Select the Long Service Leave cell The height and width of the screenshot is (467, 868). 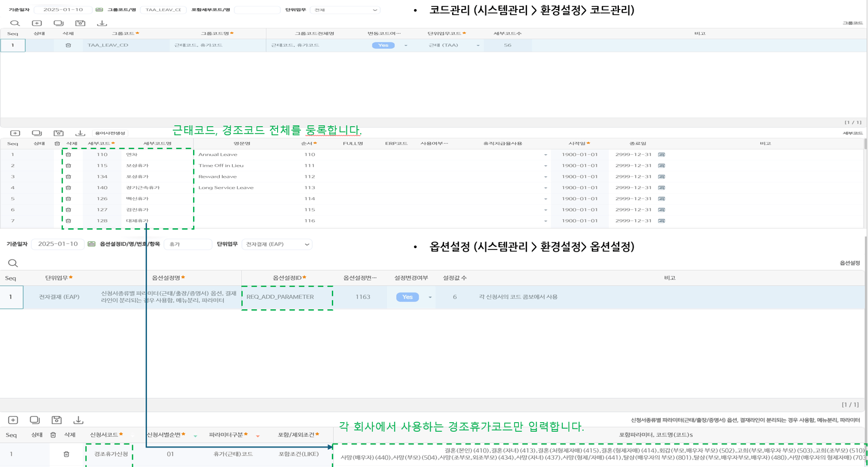pos(242,188)
